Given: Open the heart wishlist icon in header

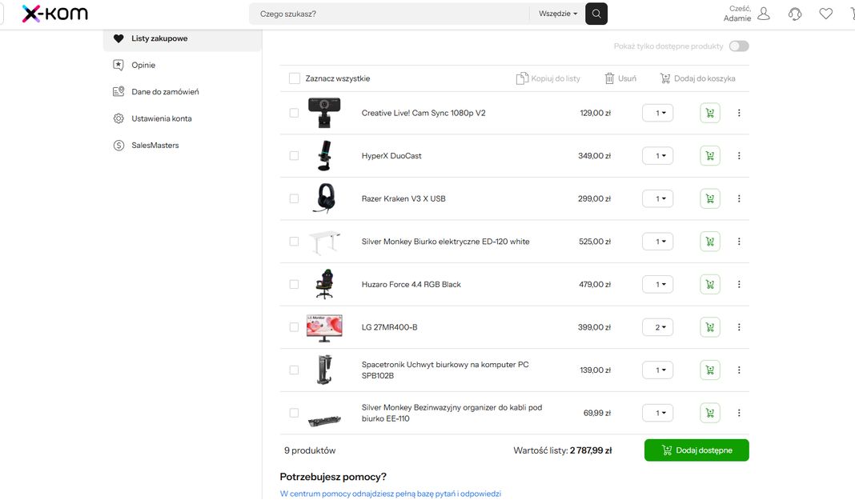Looking at the screenshot, I should pyautogui.click(x=825, y=14).
